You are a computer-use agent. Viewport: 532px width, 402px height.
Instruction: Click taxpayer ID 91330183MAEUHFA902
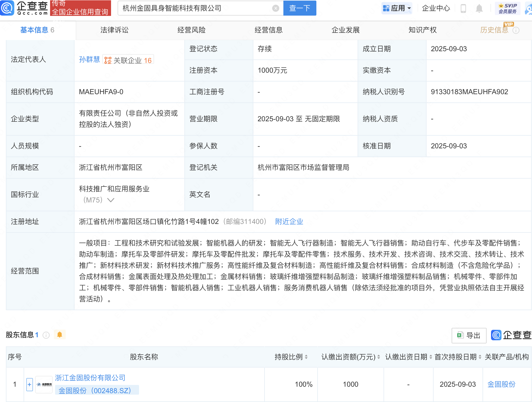(470, 92)
